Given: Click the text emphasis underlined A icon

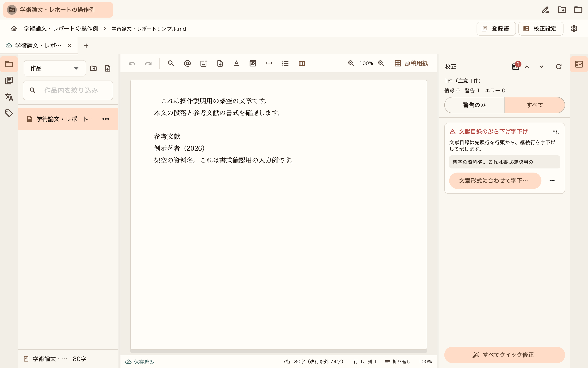Looking at the screenshot, I should pos(236,64).
